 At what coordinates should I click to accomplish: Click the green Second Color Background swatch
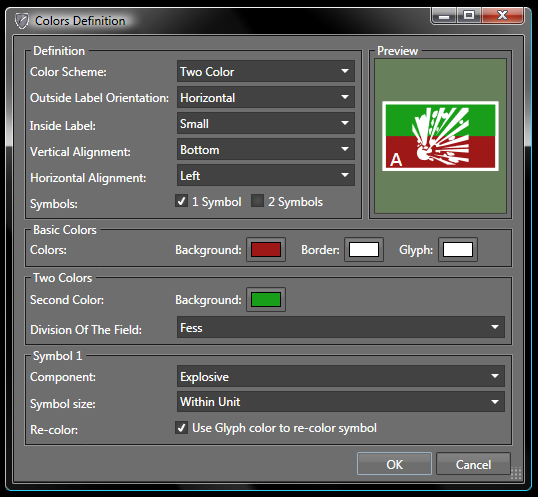point(266,299)
